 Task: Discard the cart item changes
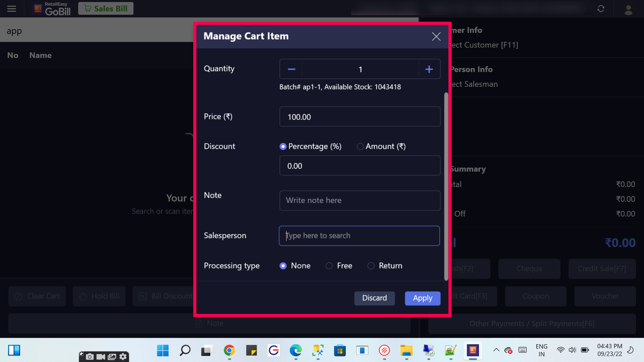click(x=374, y=298)
